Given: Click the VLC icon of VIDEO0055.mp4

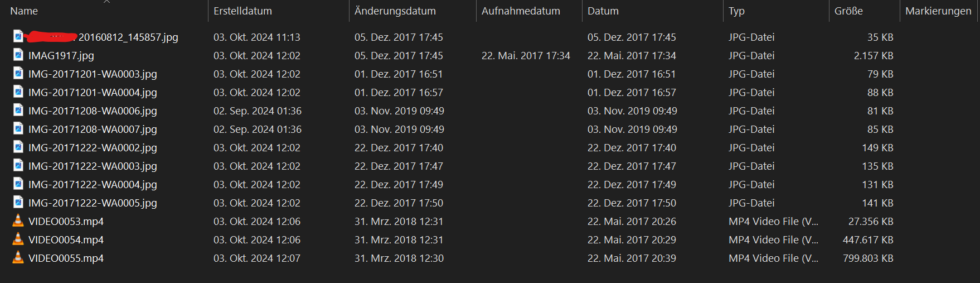Looking at the screenshot, I should pos(18,258).
